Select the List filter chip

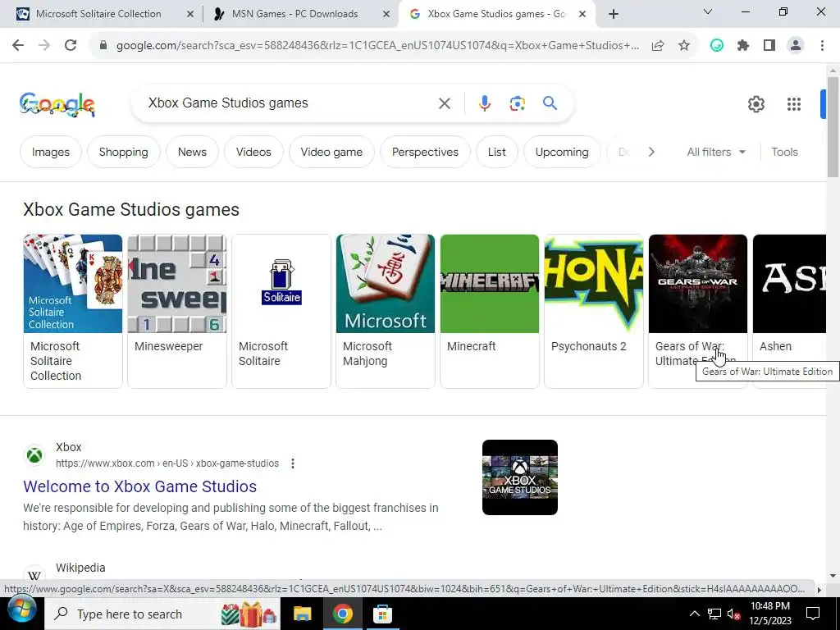click(x=496, y=152)
